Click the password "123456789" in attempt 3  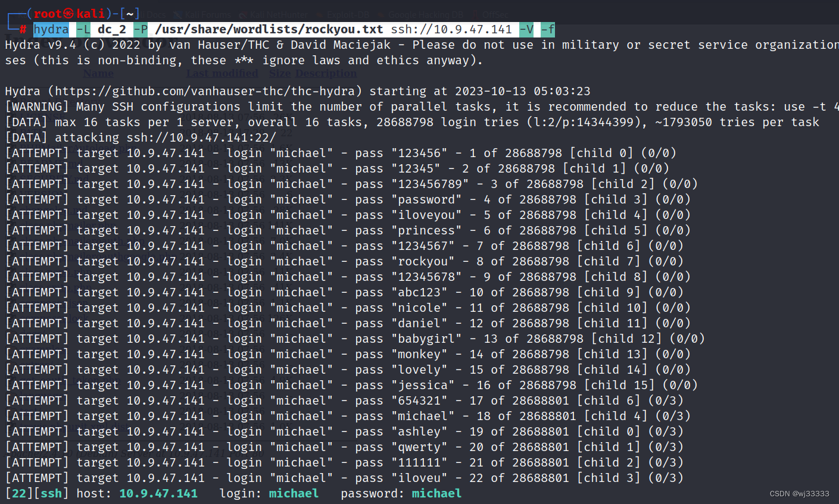tap(430, 184)
